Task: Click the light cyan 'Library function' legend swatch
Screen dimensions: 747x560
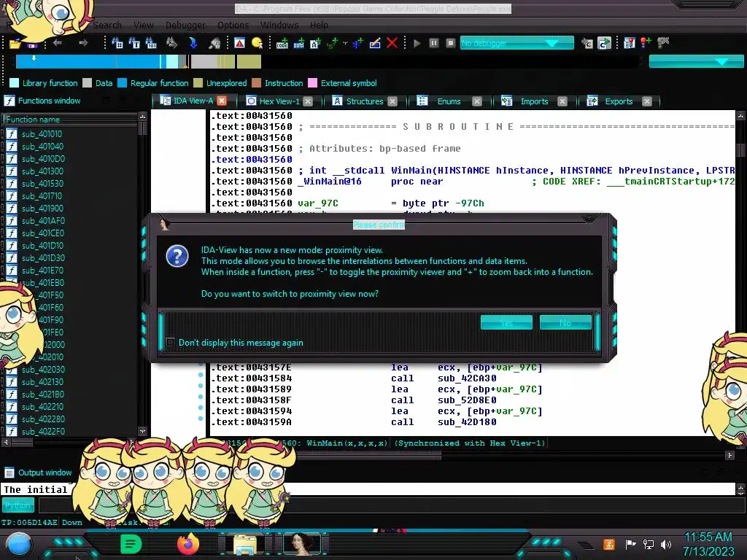Action: tap(14, 83)
